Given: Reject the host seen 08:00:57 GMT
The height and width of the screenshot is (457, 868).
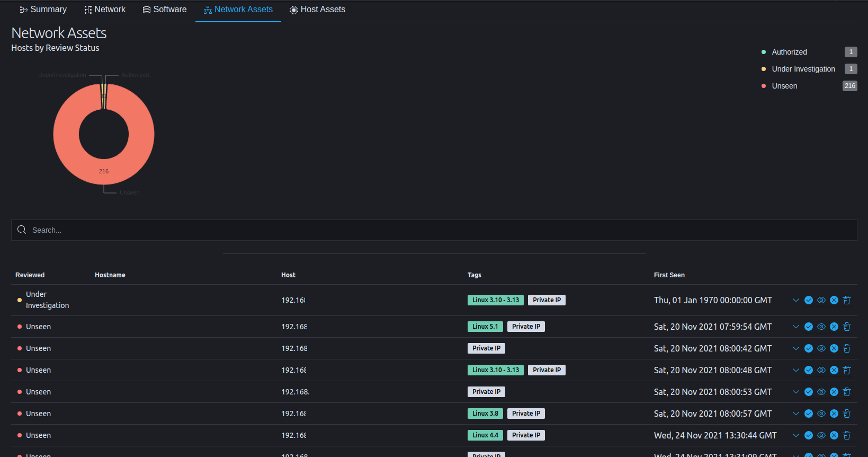Looking at the screenshot, I should (834, 414).
